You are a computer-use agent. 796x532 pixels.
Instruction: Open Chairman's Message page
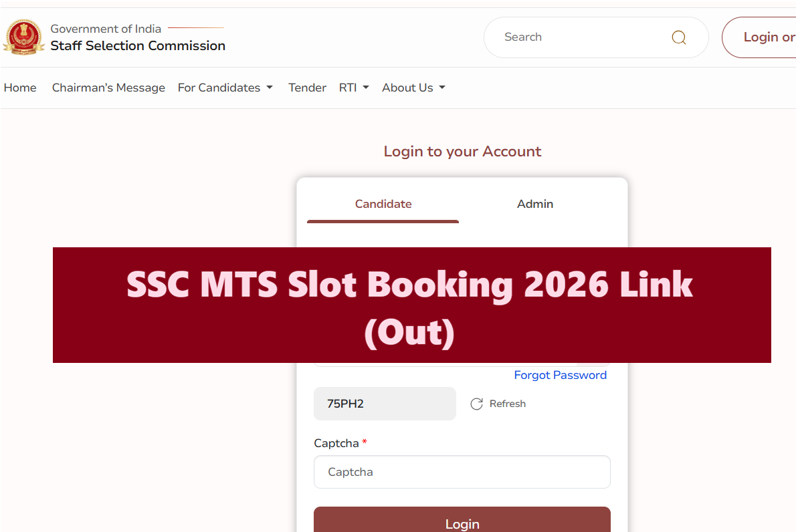point(108,88)
